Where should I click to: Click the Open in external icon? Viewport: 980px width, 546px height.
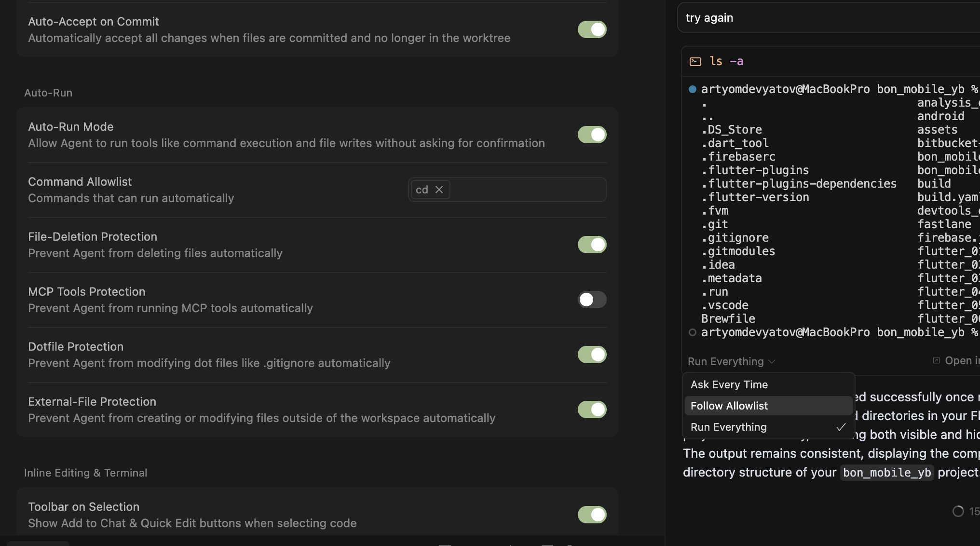click(x=936, y=360)
